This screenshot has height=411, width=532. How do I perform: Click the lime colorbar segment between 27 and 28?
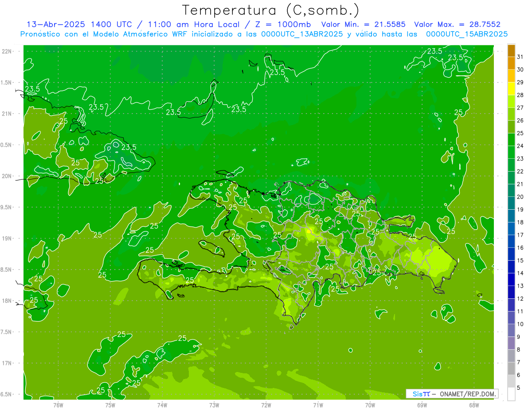pyautogui.click(x=511, y=101)
